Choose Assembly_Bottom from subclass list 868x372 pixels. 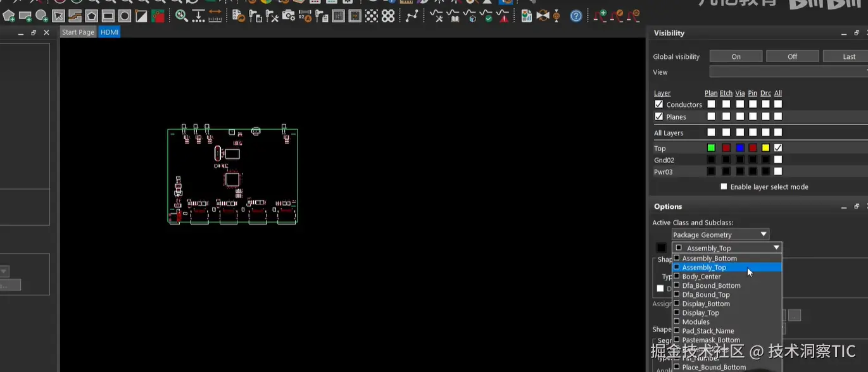727,258
